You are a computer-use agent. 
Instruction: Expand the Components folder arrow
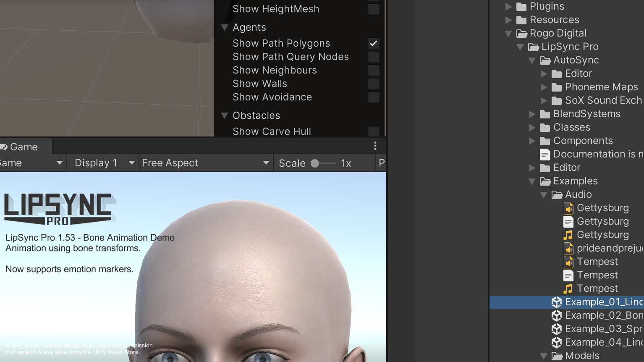point(532,141)
